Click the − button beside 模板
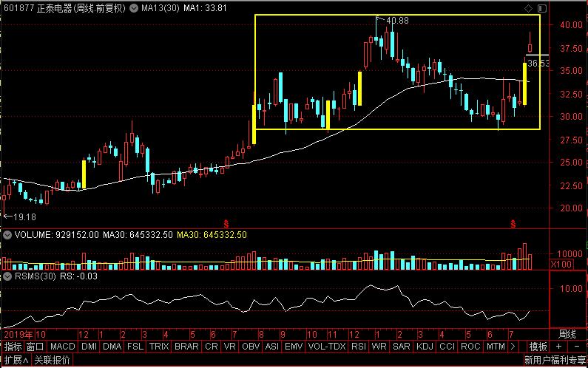Screen dimensions: 588x368 [x=577, y=347]
